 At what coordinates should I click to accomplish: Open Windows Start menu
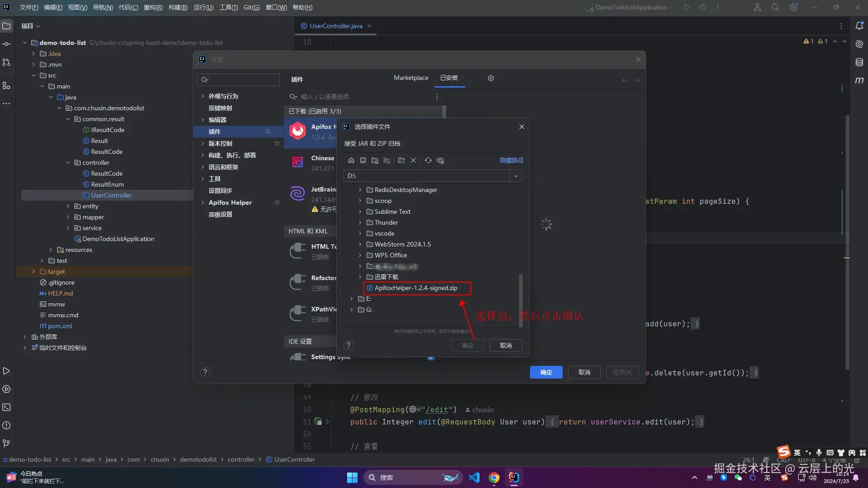tap(352, 478)
